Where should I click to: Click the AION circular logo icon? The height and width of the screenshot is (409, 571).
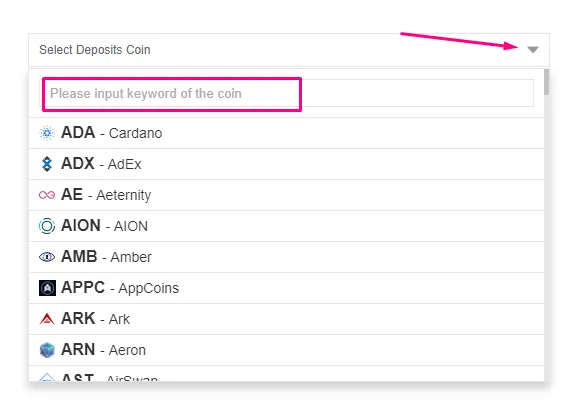coord(47,226)
